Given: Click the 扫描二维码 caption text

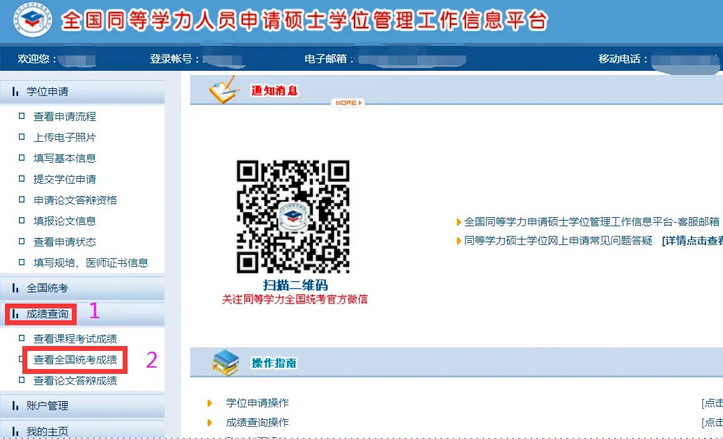Looking at the screenshot, I should click(x=295, y=285).
